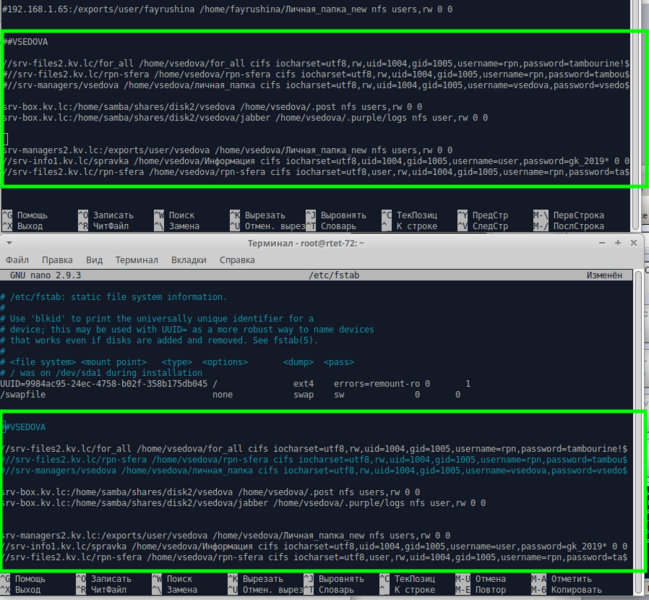
Task: Open the Вид menu
Action: point(94,260)
